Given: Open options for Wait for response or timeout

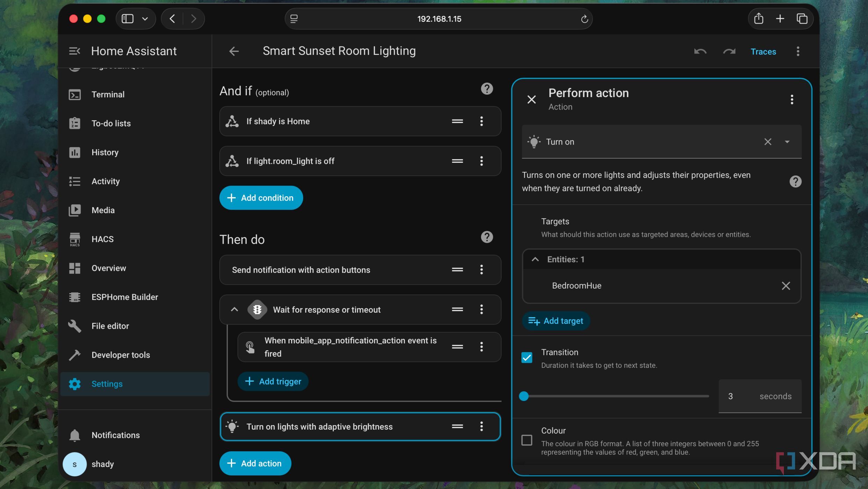Looking at the screenshot, I should [x=481, y=309].
